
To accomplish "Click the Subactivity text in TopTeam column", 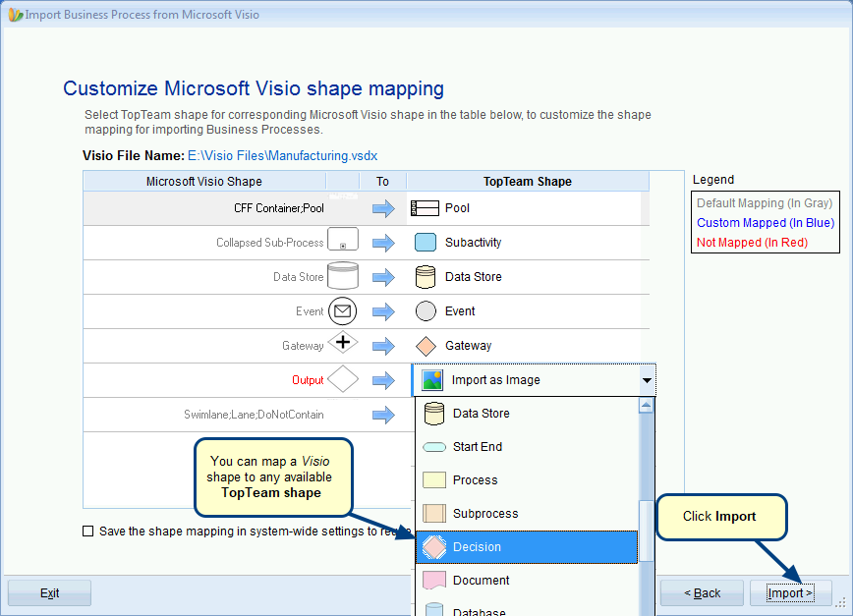I will click(x=474, y=243).
